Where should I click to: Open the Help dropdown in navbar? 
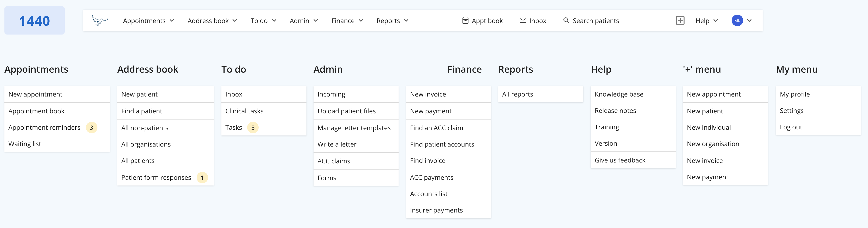point(707,21)
